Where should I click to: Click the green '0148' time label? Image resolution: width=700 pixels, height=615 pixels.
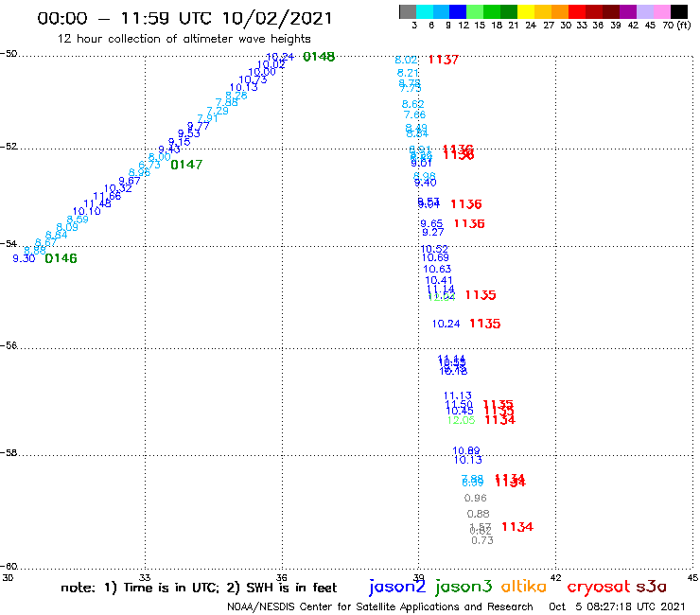pos(319,57)
